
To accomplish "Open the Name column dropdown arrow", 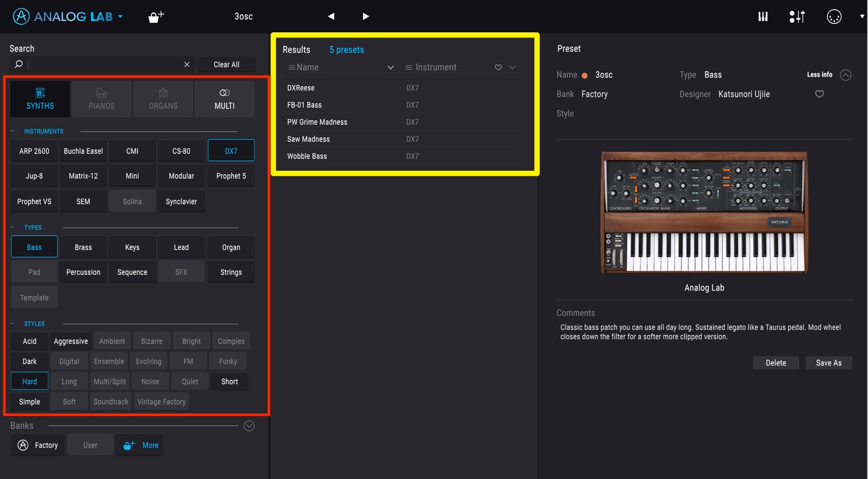I will pyautogui.click(x=391, y=68).
